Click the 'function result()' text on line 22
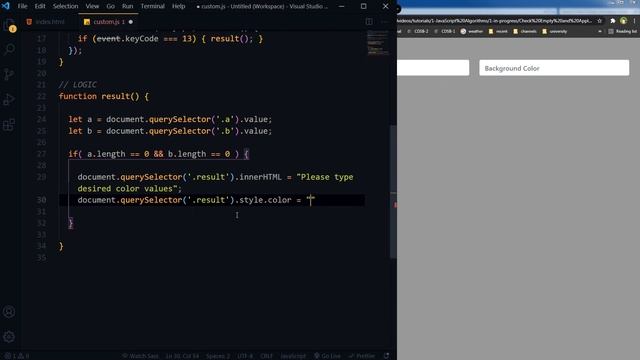The height and width of the screenshot is (360, 640). (x=99, y=96)
